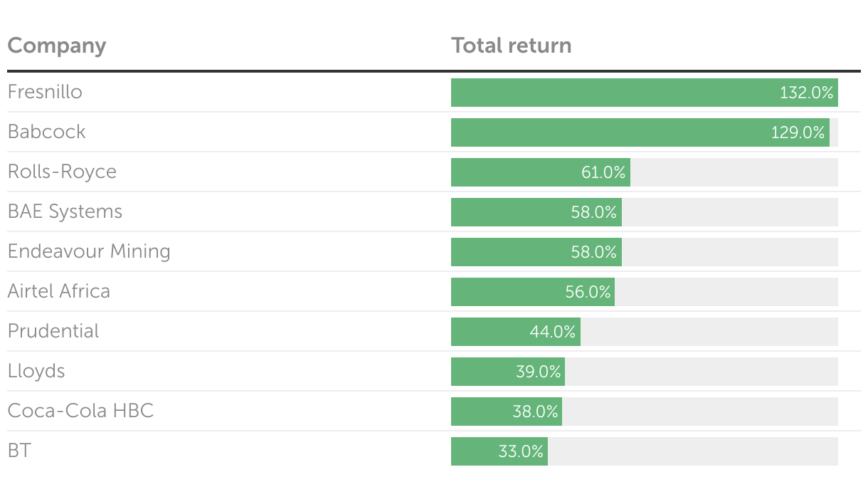The width and height of the screenshot is (868, 477).
Task: Choose the Rolls-Royce company name
Action: (x=62, y=172)
